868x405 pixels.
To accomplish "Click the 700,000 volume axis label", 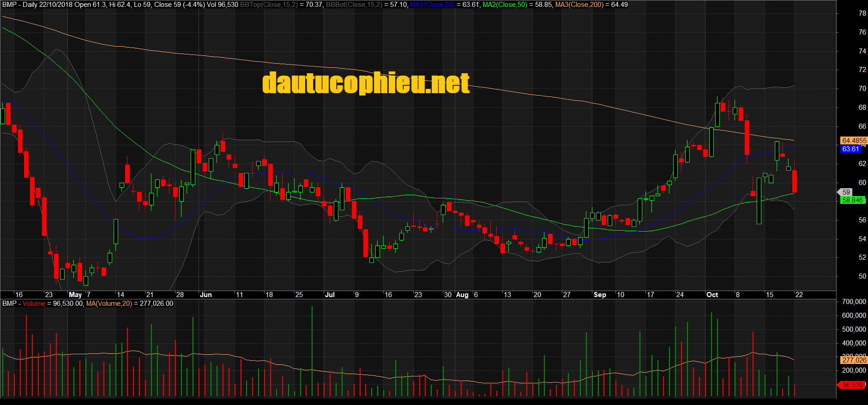I will pos(854,302).
